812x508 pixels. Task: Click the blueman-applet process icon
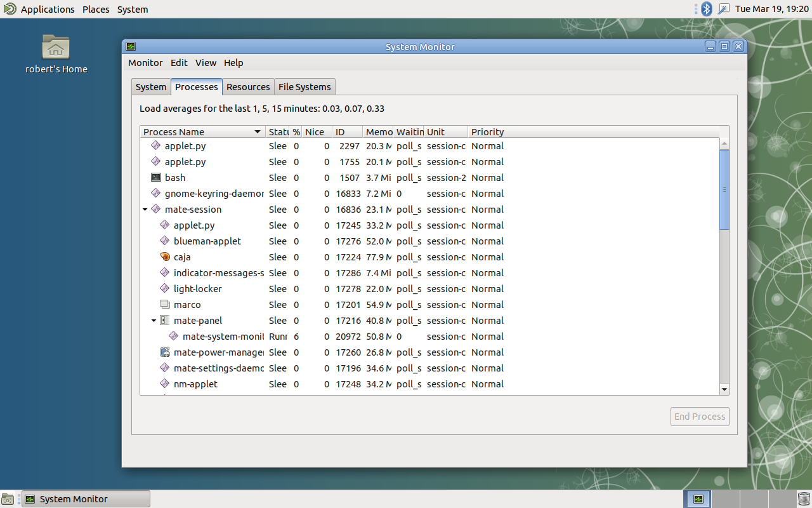click(165, 241)
